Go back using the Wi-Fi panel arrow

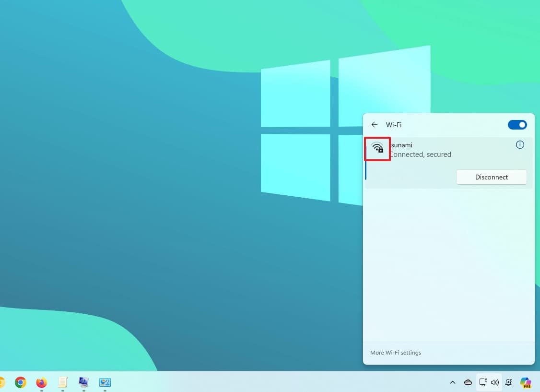click(375, 125)
